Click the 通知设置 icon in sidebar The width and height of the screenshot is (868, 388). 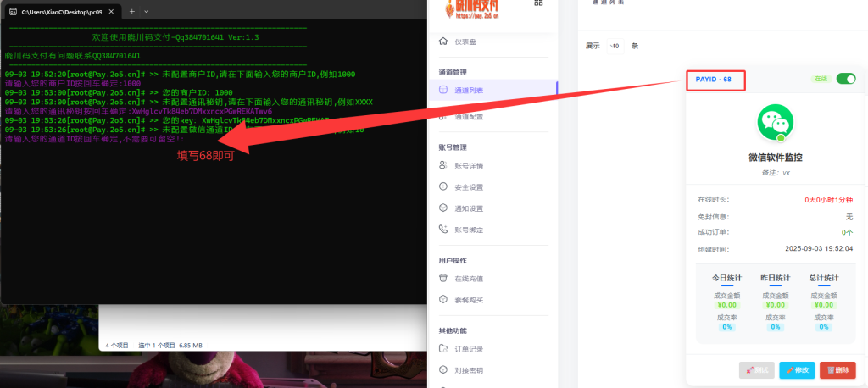(443, 208)
